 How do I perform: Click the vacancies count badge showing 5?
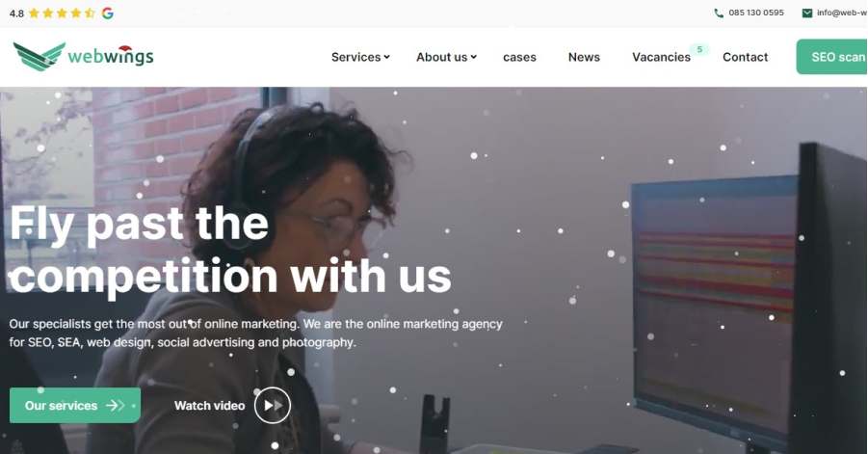[x=699, y=49]
